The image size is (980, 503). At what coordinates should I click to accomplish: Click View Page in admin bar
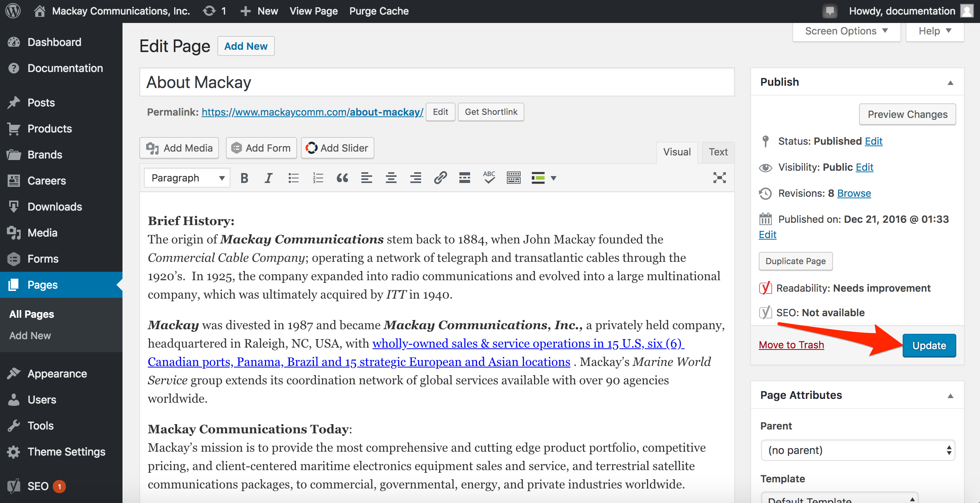(x=314, y=11)
